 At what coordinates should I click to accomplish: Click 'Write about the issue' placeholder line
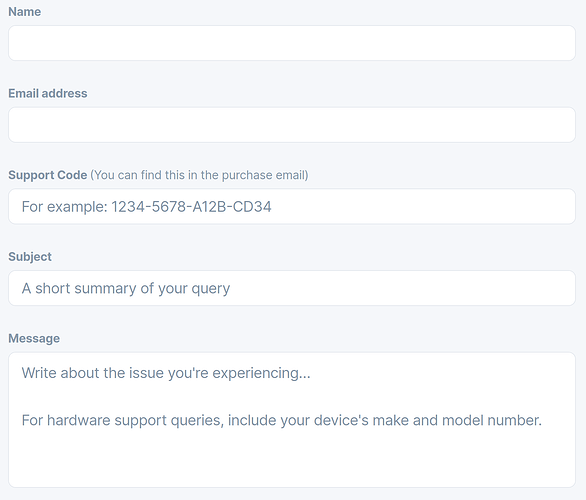click(x=166, y=373)
